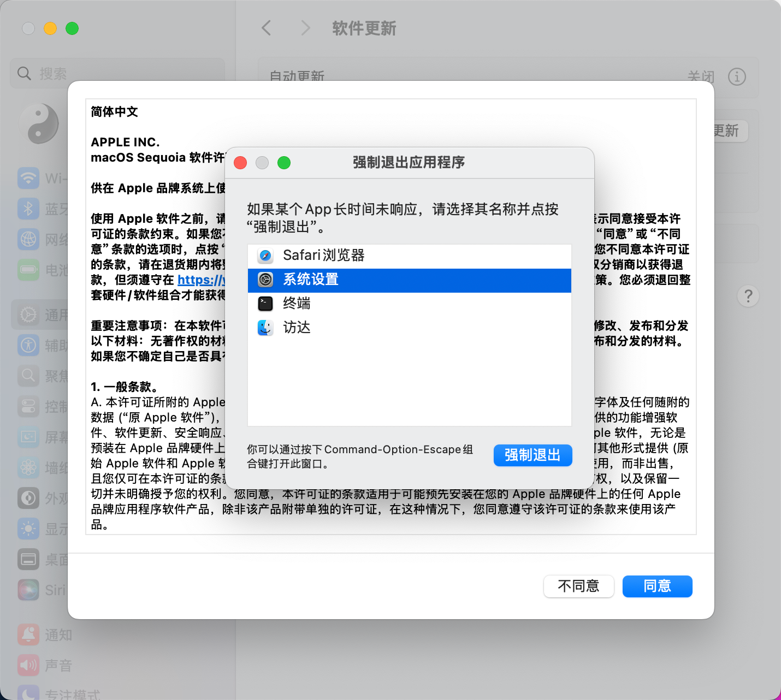
Task: Click the 关闭 label next to 自动更新
Action: pos(701,77)
